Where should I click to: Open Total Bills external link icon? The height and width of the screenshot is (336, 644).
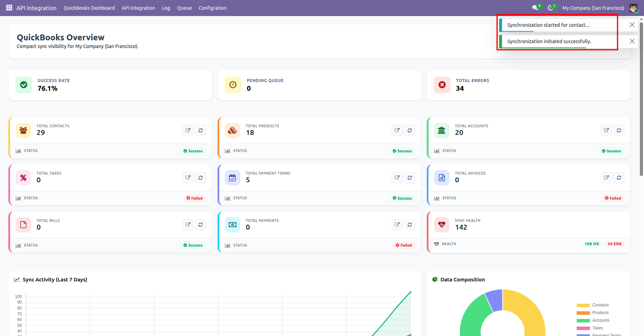coord(188,225)
